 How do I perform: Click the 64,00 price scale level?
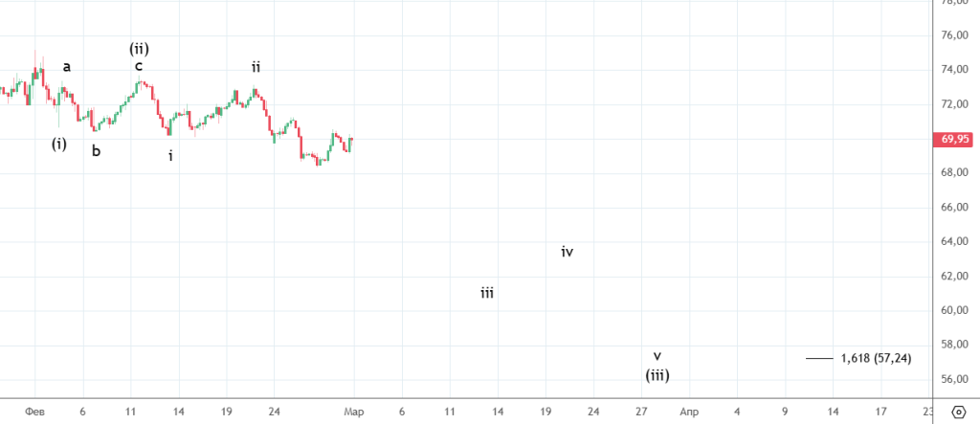pyautogui.click(x=954, y=242)
